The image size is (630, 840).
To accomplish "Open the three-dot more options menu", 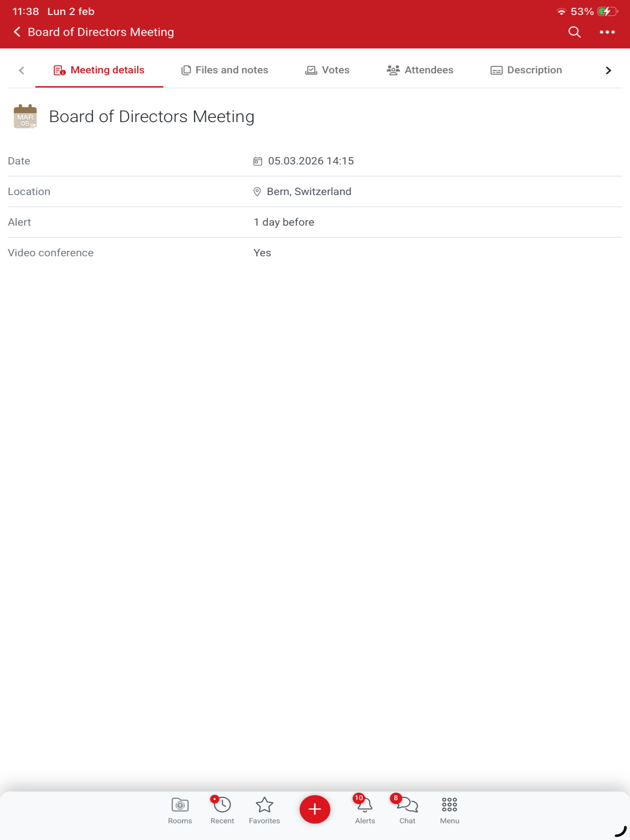I will [x=607, y=32].
